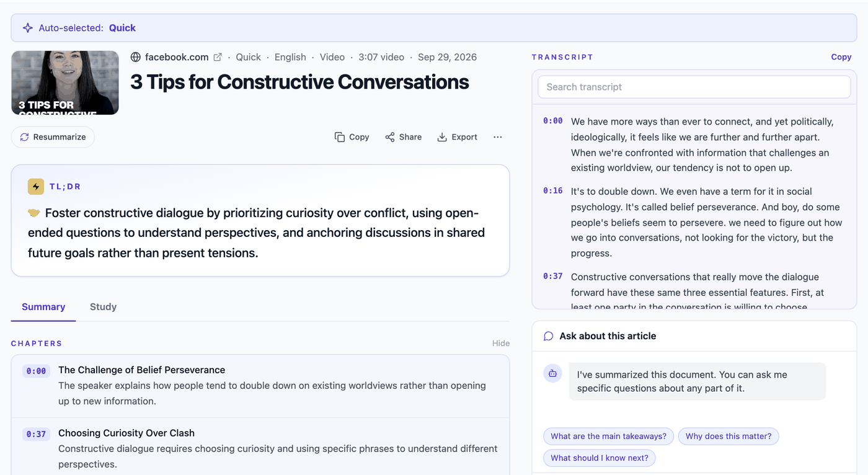The image size is (868, 475).
Task: Click the globe icon beside facebook.com
Action: tap(136, 57)
